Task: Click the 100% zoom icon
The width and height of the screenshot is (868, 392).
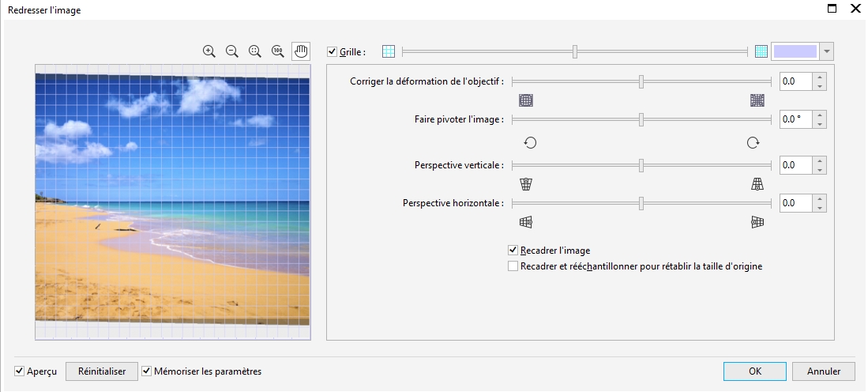Action: pyautogui.click(x=278, y=51)
